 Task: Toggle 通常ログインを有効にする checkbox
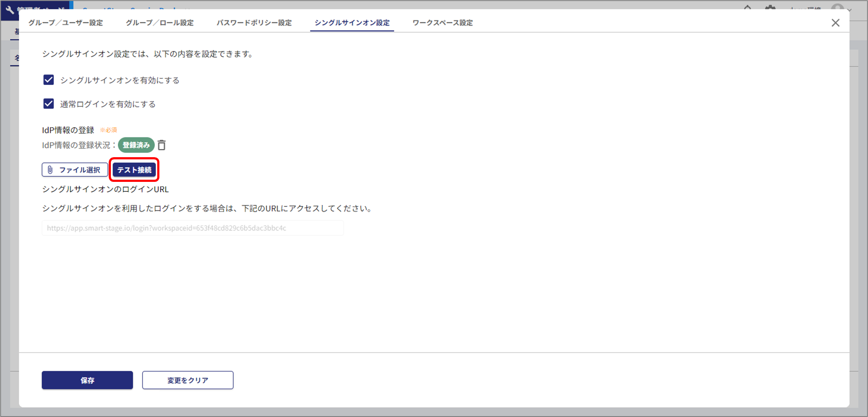pos(49,104)
